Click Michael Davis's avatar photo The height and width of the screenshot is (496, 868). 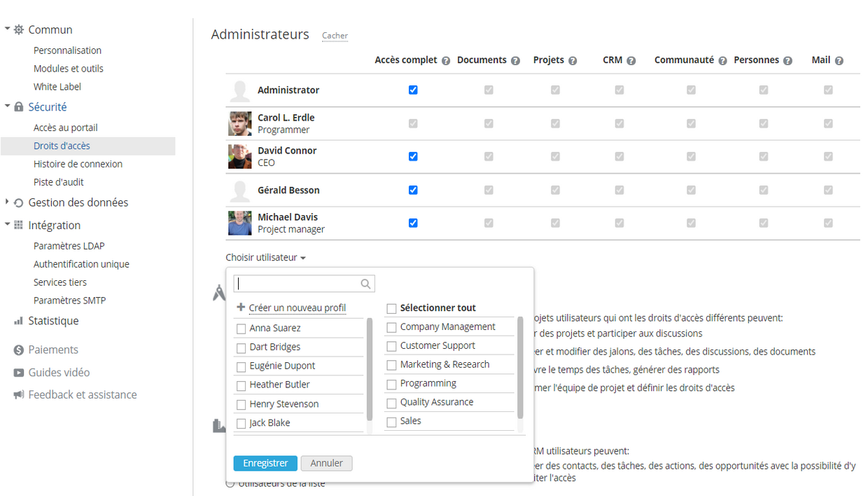pos(240,223)
